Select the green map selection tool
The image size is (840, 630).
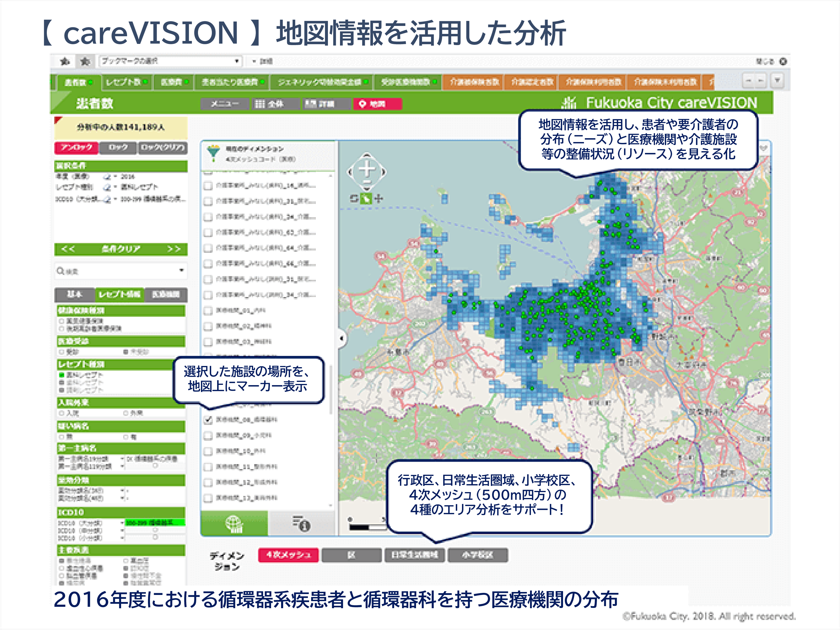366,199
